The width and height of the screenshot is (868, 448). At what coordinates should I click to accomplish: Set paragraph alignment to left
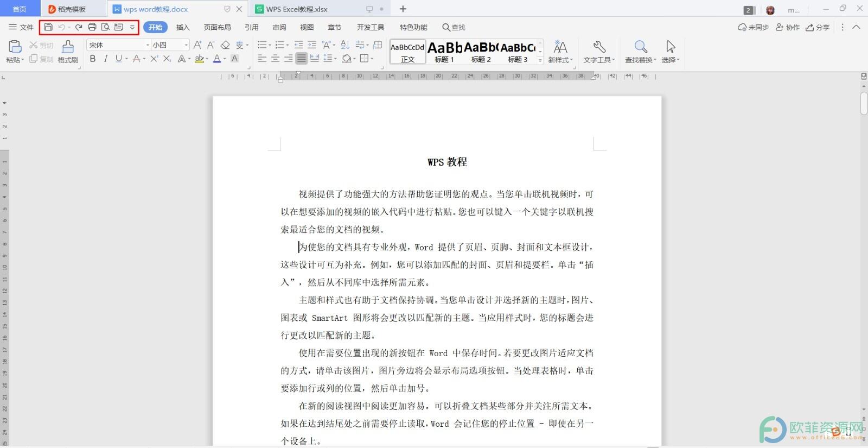tap(262, 59)
